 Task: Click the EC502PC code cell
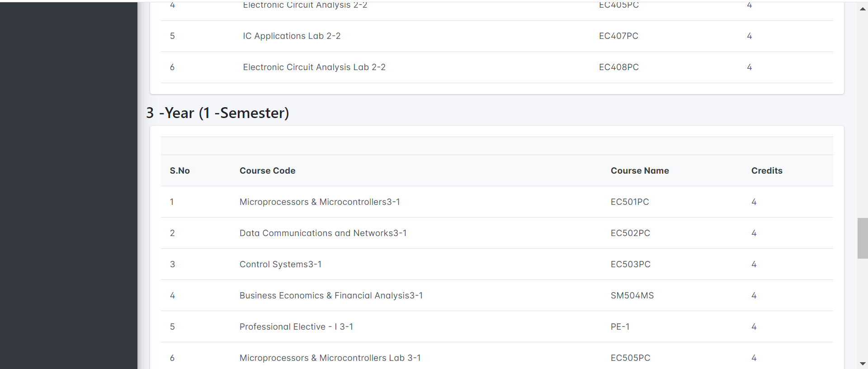[630, 233]
